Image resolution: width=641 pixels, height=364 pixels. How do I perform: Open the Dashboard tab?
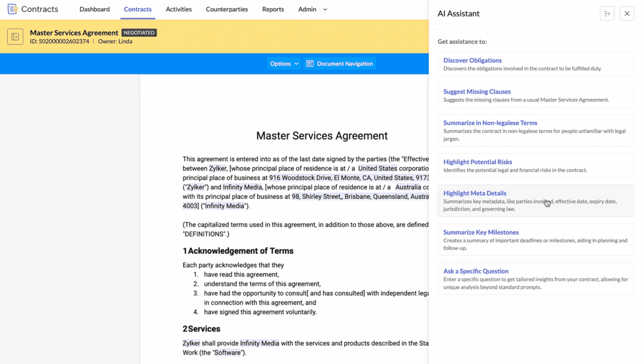(95, 9)
